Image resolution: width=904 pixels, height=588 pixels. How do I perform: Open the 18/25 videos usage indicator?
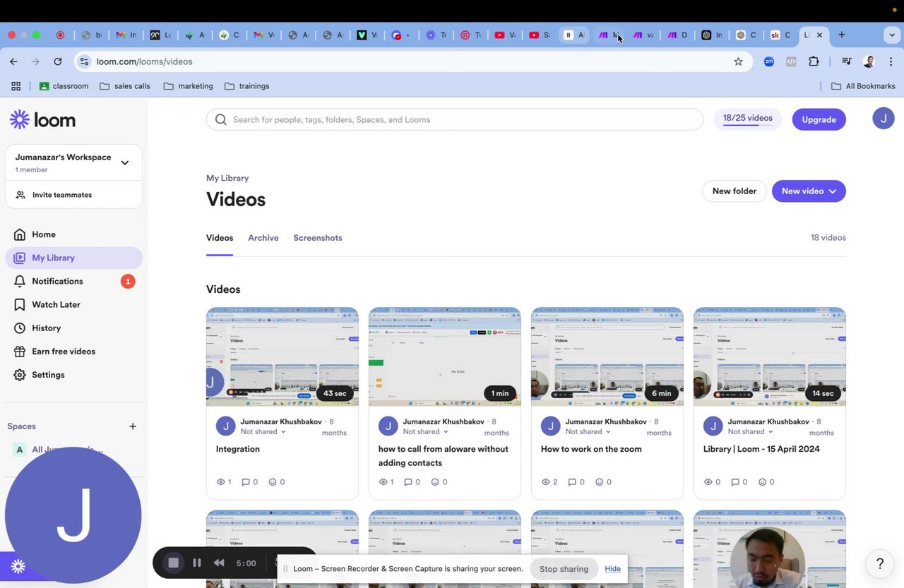pos(748,119)
